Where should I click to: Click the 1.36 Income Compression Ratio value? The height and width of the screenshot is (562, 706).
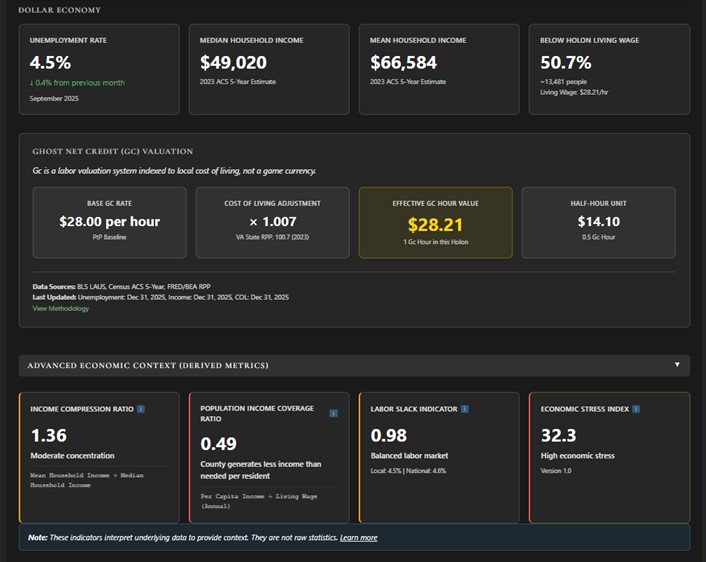[48, 435]
